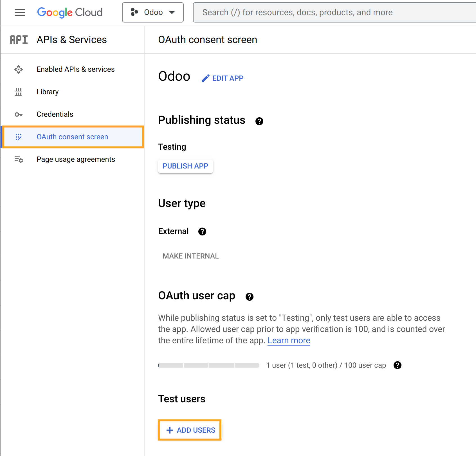The image size is (476, 456).
Task: Select OAuth consent screen in sidebar
Action: pyautogui.click(x=72, y=137)
